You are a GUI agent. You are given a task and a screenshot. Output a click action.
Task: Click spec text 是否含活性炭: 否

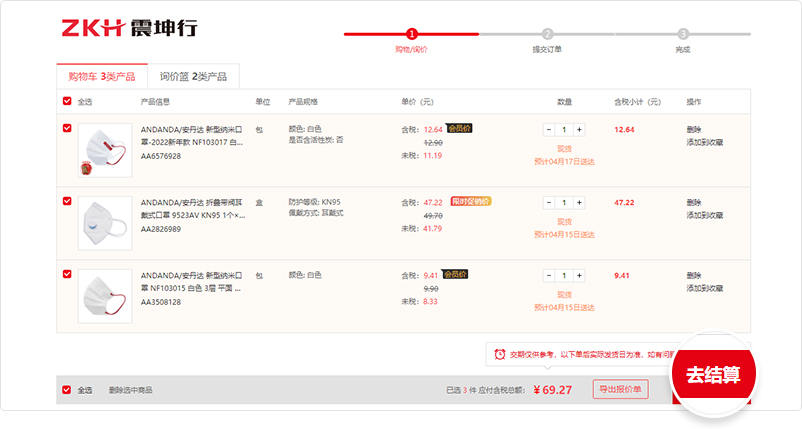click(x=316, y=140)
